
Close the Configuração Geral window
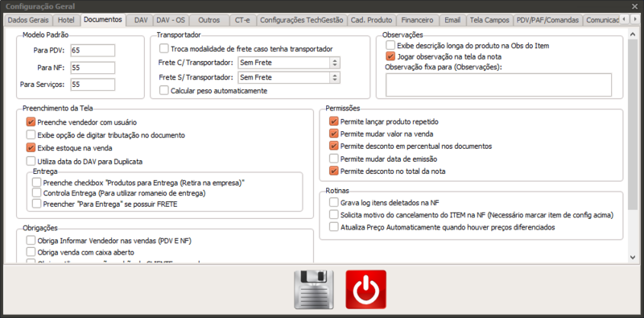tap(635, 6)
